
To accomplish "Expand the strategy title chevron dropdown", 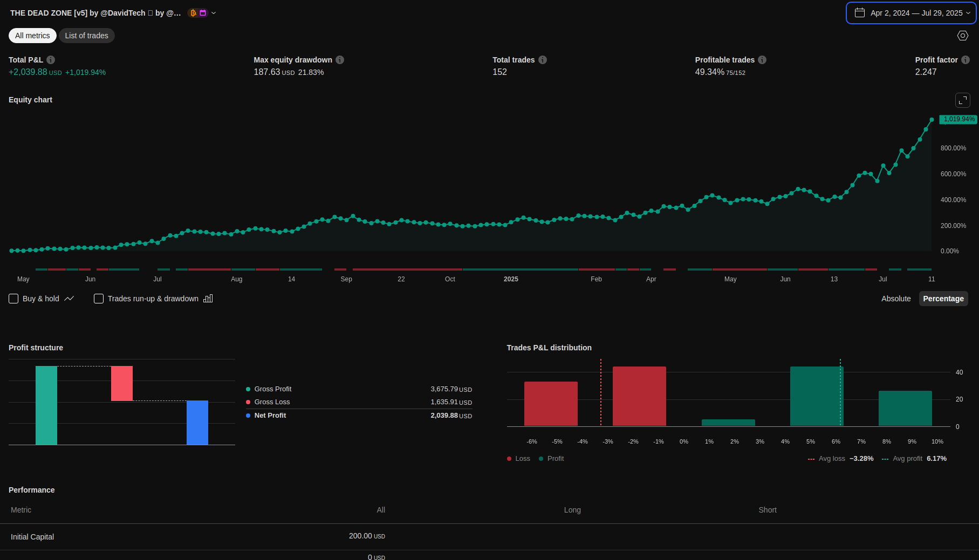I will [x=214, y=13].
